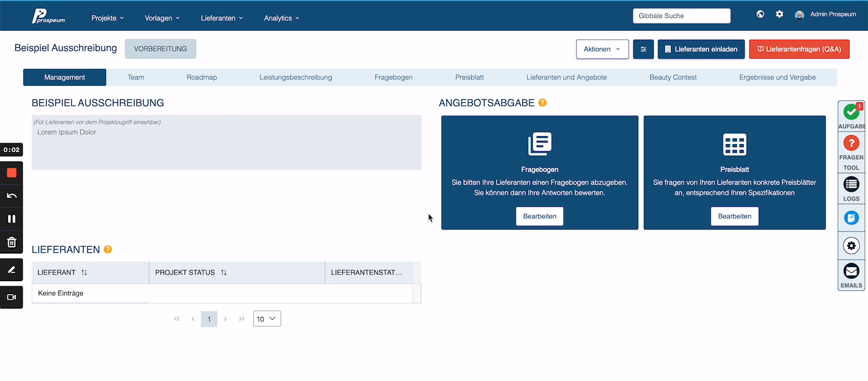Click the globe language icon in header
The height and width of the screenshot is (381, 868).
tap(760, 15)
